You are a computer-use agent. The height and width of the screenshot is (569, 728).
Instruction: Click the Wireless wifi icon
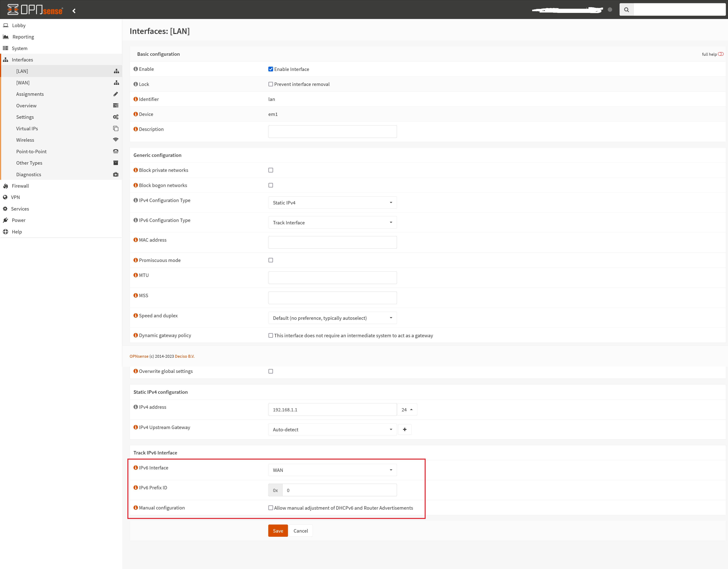click(116, 140)
